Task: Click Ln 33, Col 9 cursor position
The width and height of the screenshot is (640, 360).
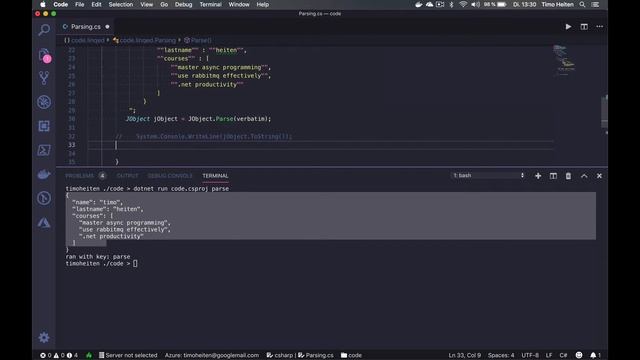Action: point(464,355)
